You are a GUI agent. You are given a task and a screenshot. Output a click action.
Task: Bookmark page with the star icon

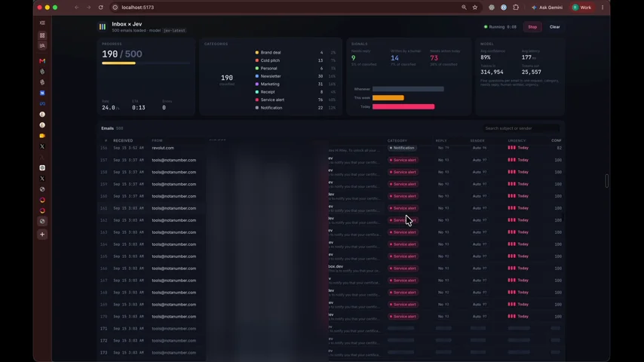tap(475, 8)
